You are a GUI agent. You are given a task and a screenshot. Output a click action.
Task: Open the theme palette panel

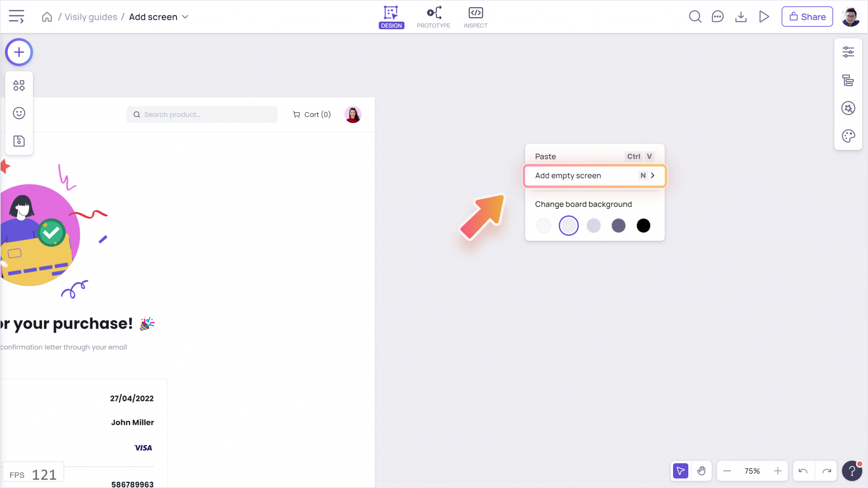point(848,136)
